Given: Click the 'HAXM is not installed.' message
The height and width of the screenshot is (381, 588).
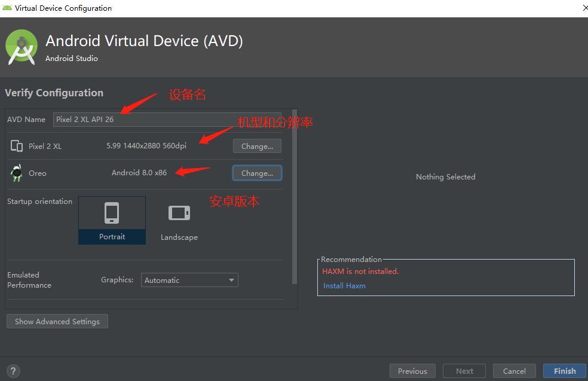Looking at the screenshot, I should (360, 271).
